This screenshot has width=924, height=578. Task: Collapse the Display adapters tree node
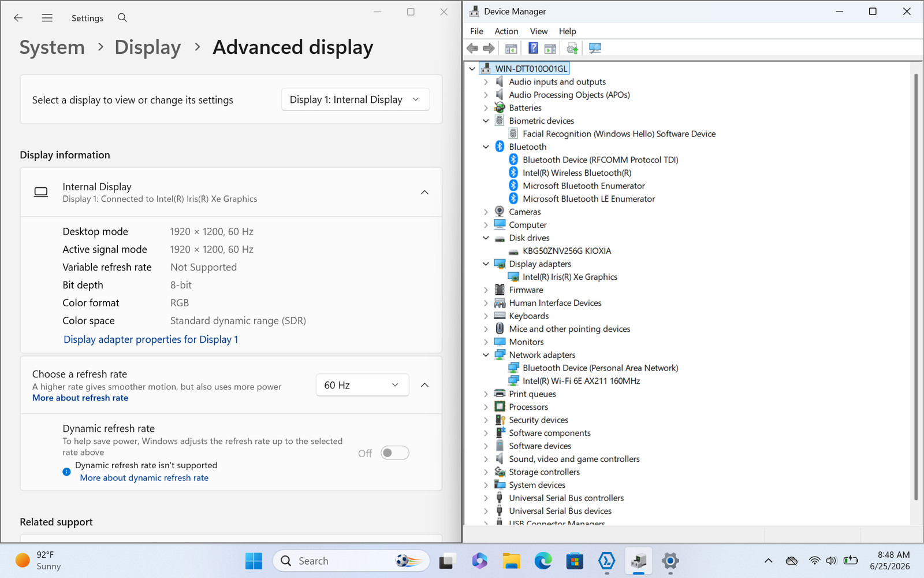[486, 264]
